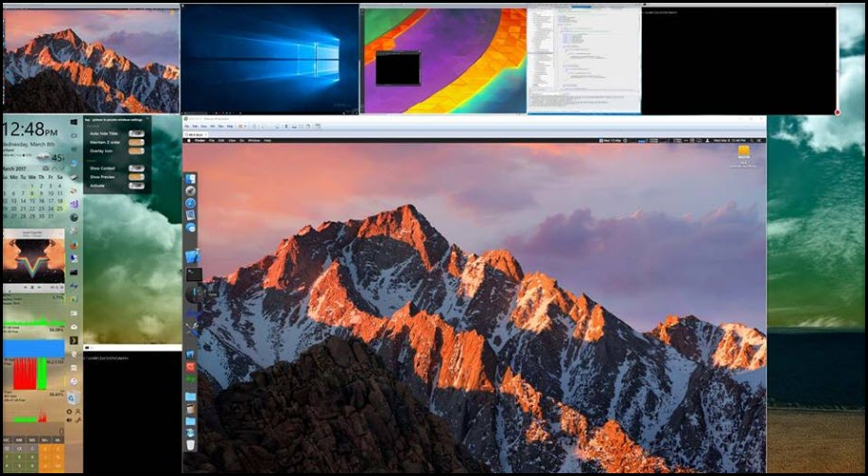Open VMware power dropdown arrow in toolbar
This screenshot has width=868, height=476.
245,127
